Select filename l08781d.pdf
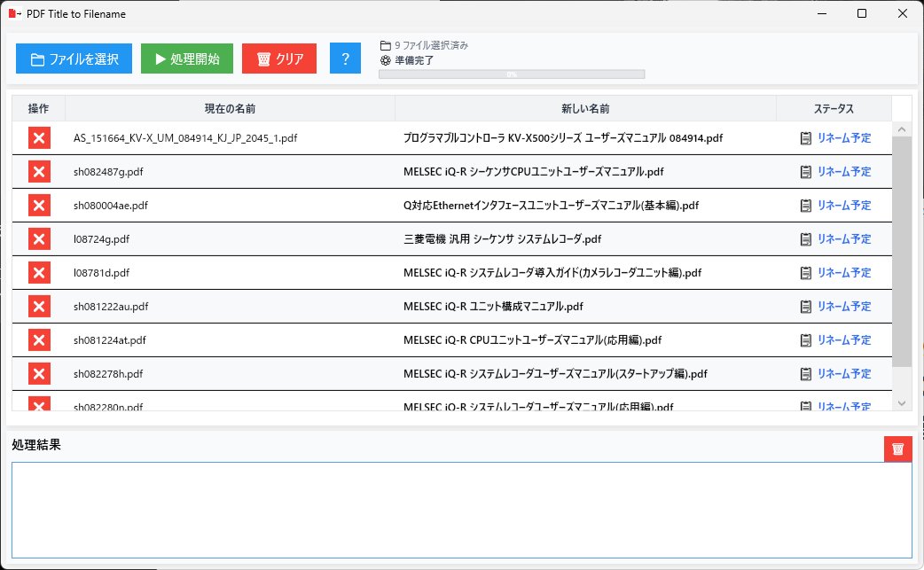The width and height of the screenshot is (924, 570). [101, 273]
